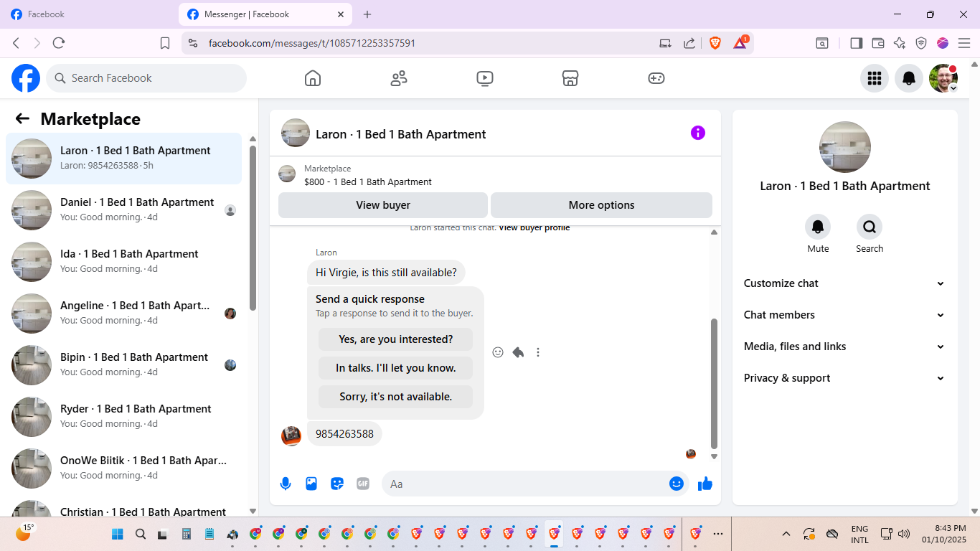This screenshot has height=551, width=980.
Task: Expand Privacy & support section
Action: [844, 378]
